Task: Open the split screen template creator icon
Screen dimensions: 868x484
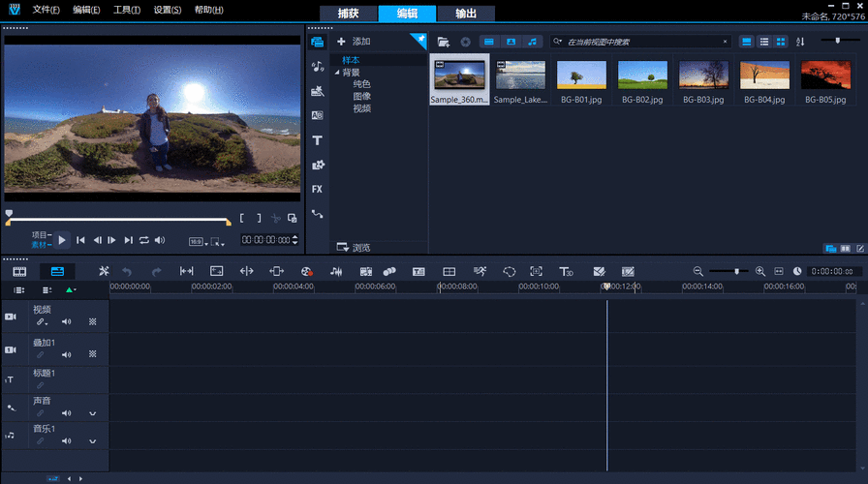Action: [x=599, y=272]
